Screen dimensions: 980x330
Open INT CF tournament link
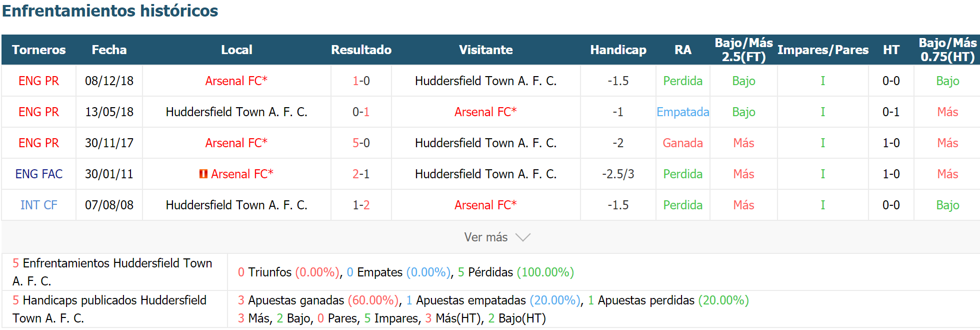pyautogui.click(x=38, y=205)
